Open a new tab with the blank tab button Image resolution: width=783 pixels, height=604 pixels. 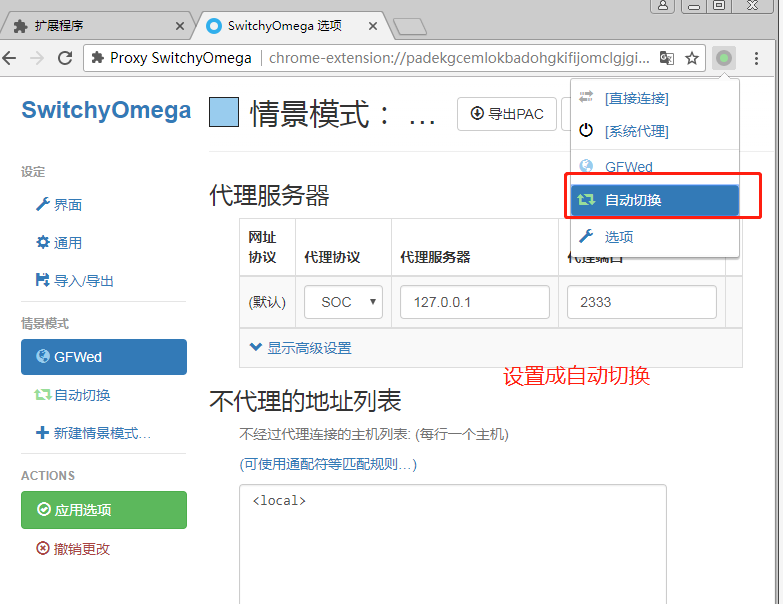pos(410,26)
